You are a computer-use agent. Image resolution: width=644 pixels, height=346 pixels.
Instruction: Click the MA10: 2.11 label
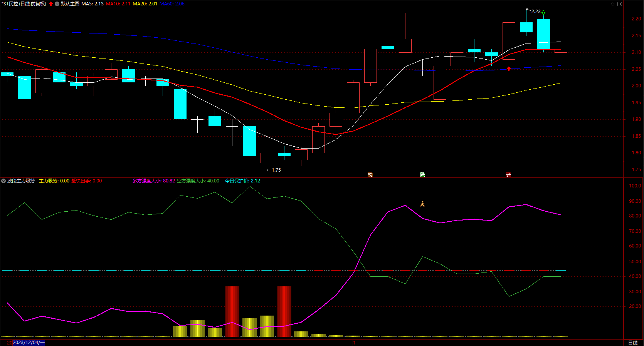[118, 4]
